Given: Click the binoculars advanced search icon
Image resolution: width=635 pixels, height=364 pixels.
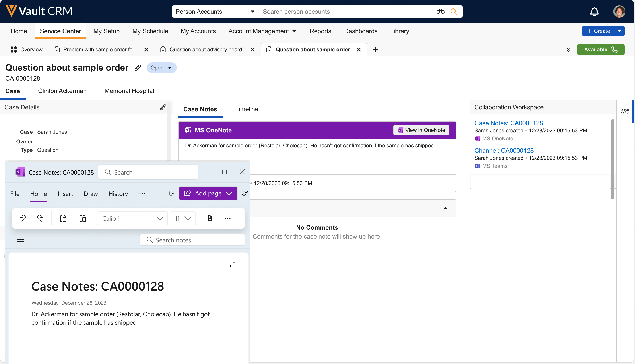Looking at the screenshot, I should [x=440, y=12].
